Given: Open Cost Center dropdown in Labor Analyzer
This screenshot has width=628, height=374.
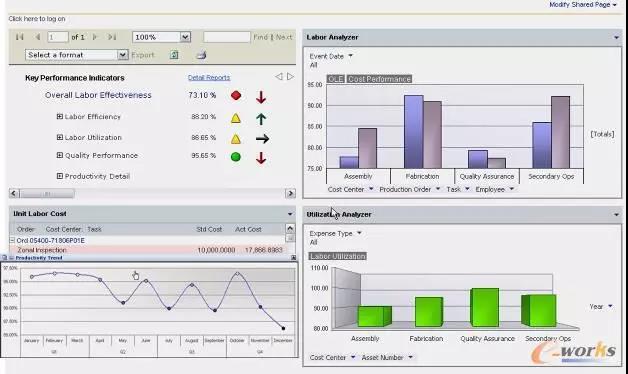Looking at the screenshot, I should click(x=371, y=189).
